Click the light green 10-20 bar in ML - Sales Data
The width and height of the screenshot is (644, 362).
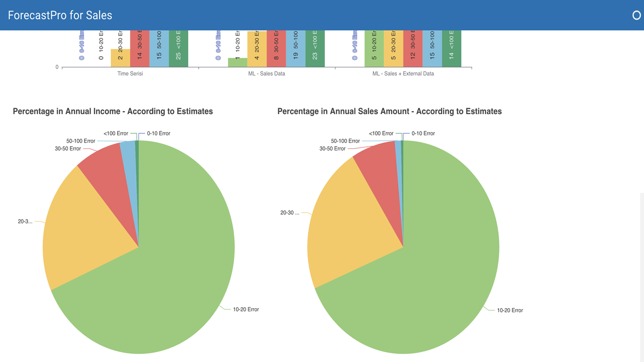coord(237,62)
